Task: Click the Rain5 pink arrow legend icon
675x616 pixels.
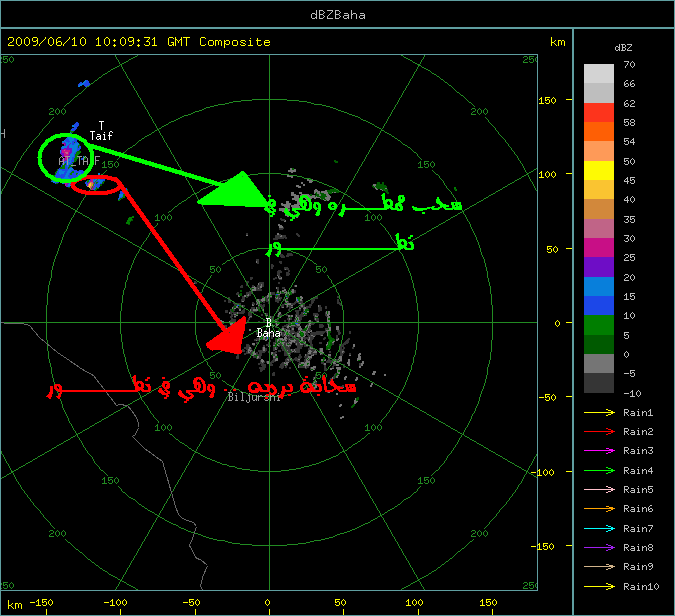Action: pyautogui.click(x=599, y=489)
